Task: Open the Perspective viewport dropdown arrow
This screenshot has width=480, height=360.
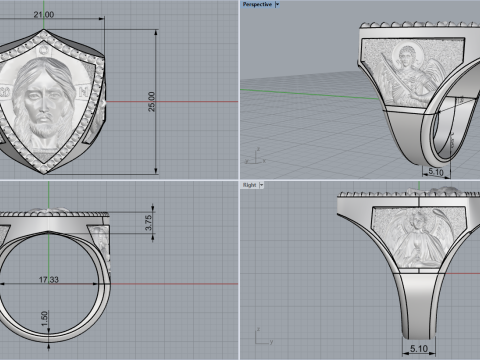Action: (x=277, y=4)
